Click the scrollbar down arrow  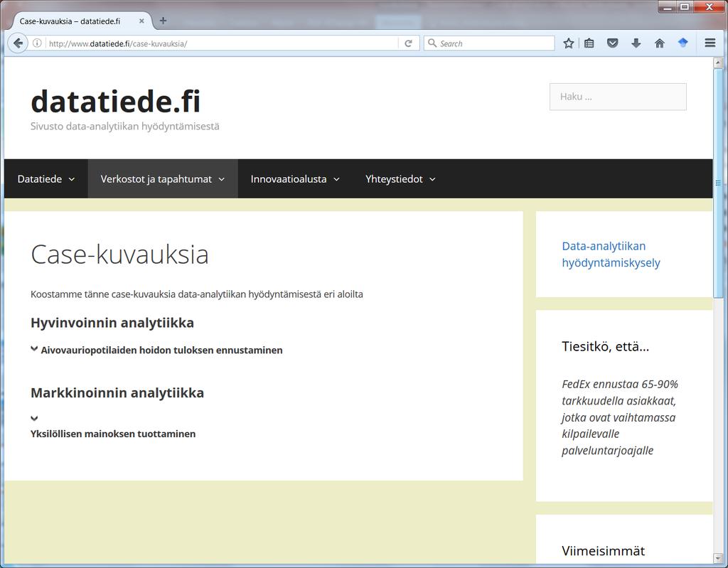point(718,558)
